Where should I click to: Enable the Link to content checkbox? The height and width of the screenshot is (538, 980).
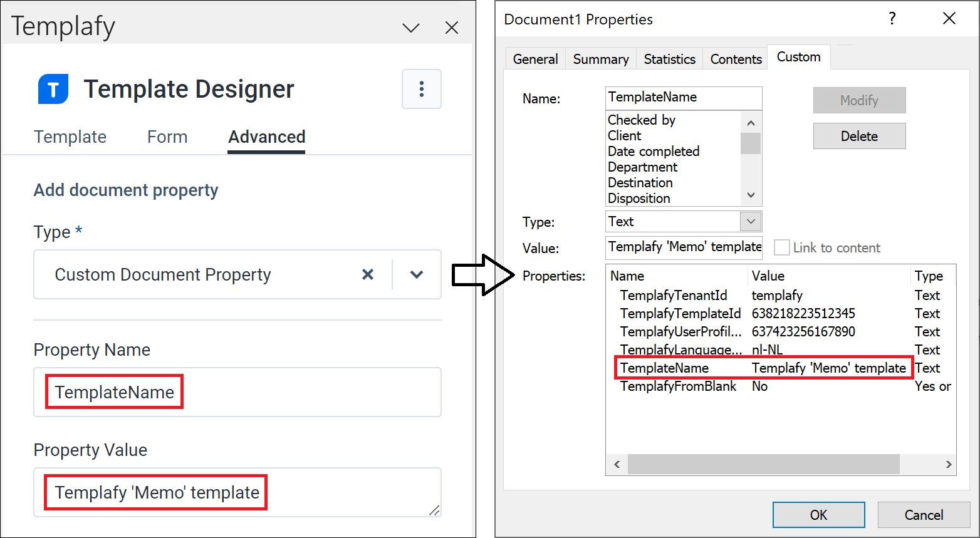(x=781, y=247)
